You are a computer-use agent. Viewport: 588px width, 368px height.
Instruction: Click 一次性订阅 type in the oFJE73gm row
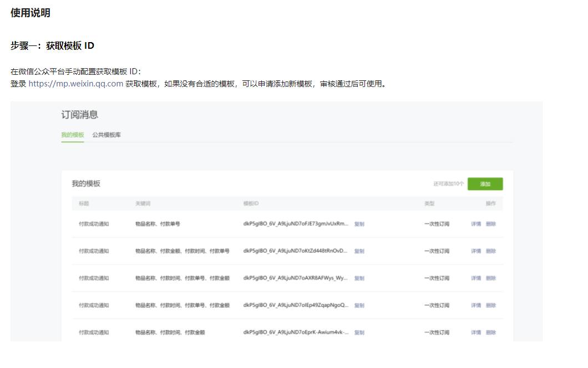(437, 224)
